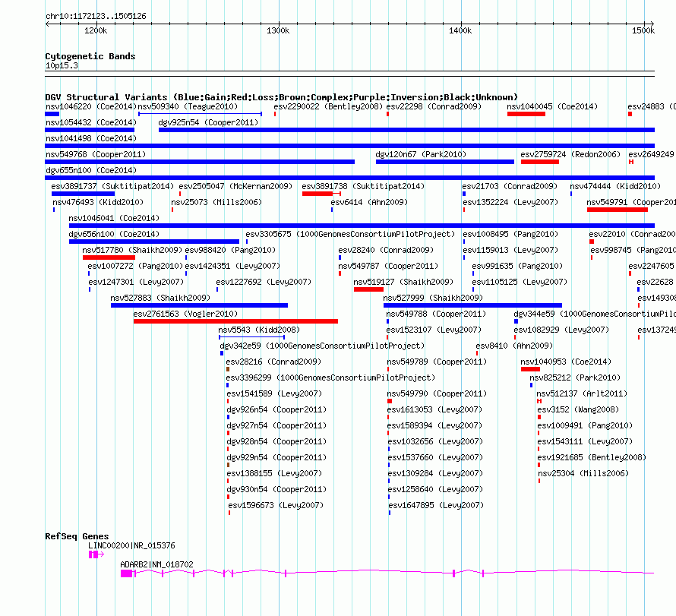Select the esv3891738 (Suktitipat2014) variant label
The height and width of the screenshot is (616, 676).
tap(363, 186)
